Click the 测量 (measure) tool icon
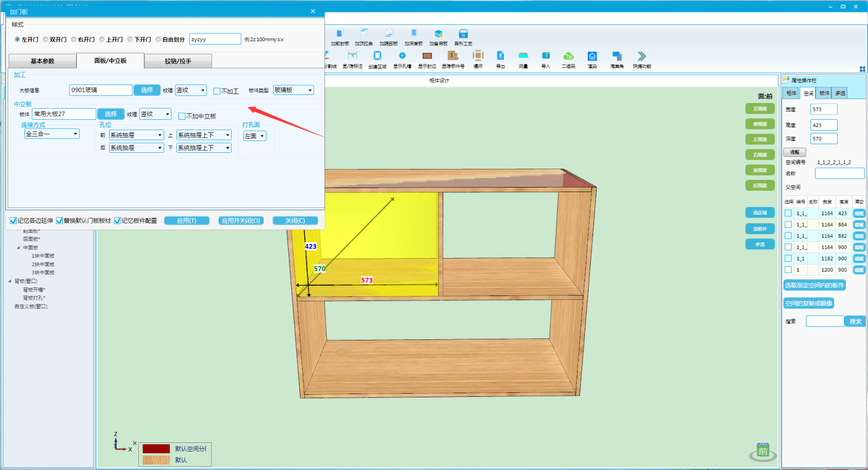This screenshot has height=470, width=868. 523,56
